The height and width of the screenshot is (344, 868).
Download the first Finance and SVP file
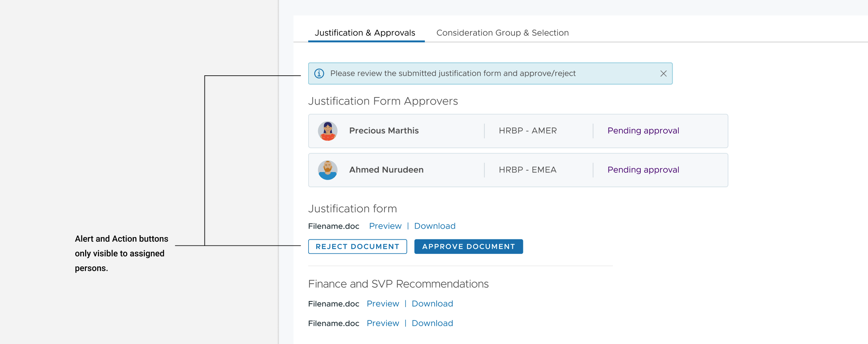click(x=432, y=304)
